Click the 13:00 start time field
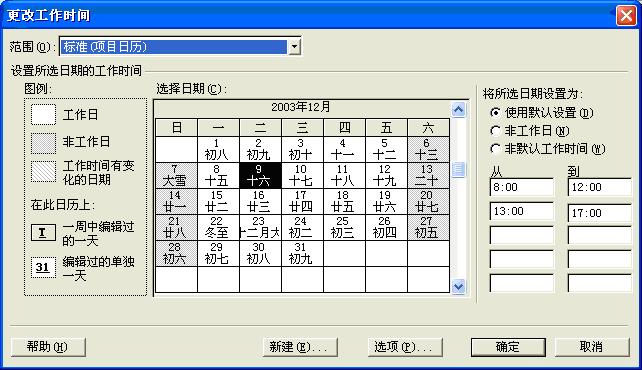Image resolution: width=642 pixels, height=370 pixels. [x=522, y=211]
